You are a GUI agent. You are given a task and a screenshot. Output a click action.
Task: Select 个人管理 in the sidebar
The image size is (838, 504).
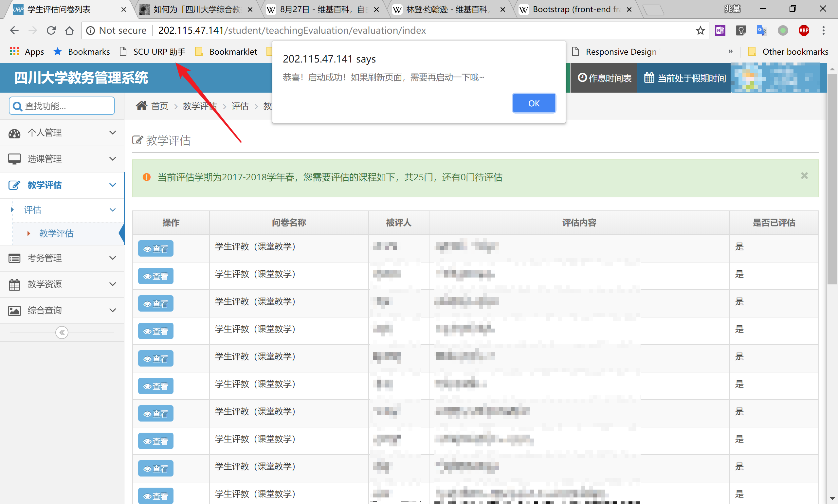point(45,133)
